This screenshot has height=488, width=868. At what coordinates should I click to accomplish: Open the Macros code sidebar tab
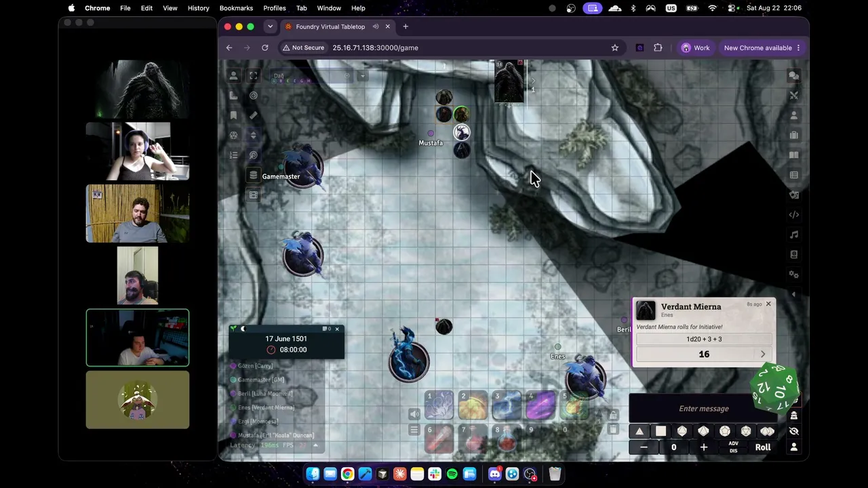794,215
